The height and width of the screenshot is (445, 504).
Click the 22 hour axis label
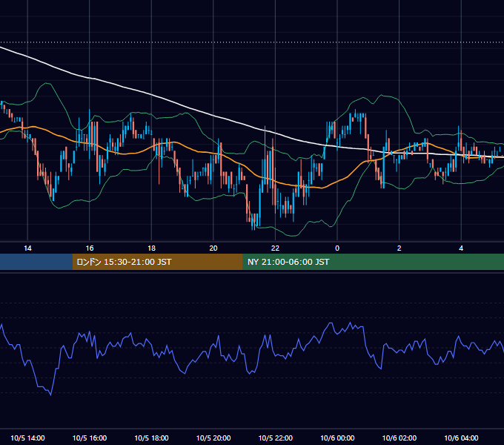(x=275, y=248)
